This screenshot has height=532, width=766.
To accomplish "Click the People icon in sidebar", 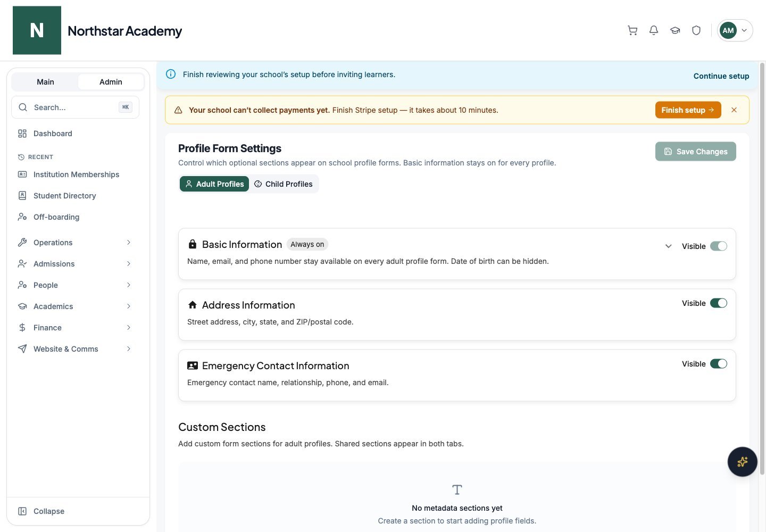I will point(22,285).
